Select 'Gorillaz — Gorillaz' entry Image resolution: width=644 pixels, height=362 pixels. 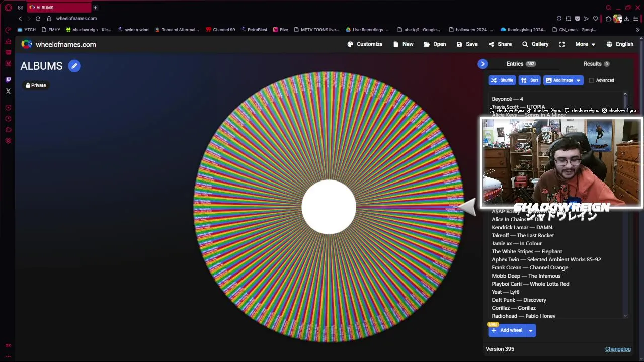[514, 308]
